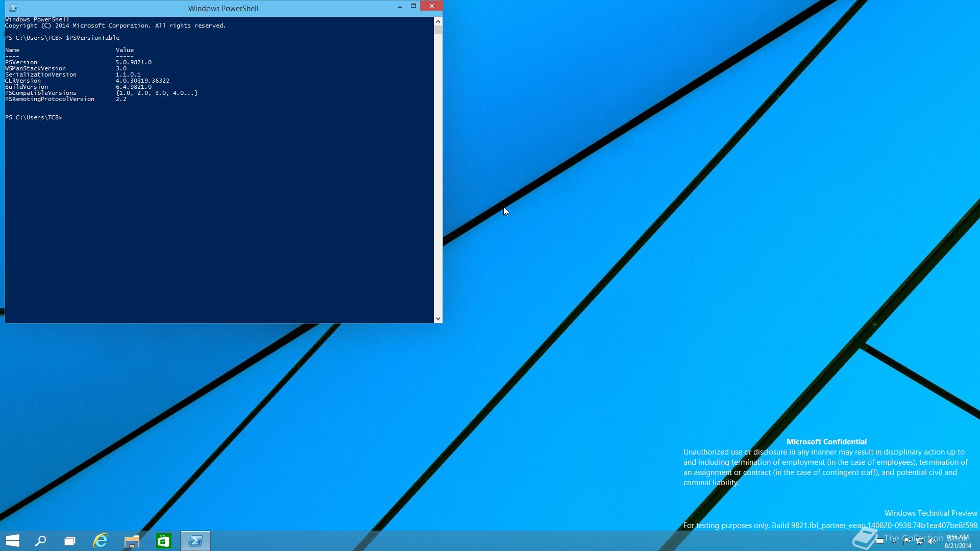This screenshot has width=980, height=551.
Task: Launch Internet Explorer from the taskbar
Action: 101,541
